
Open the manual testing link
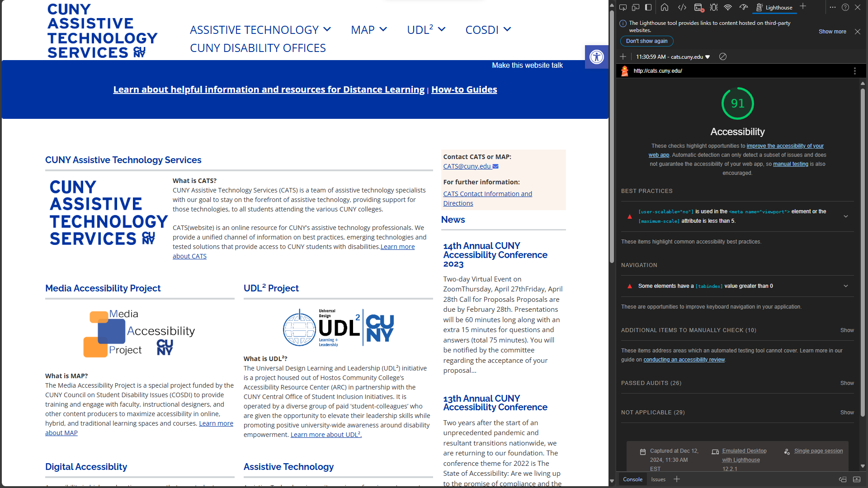(790, 164)
